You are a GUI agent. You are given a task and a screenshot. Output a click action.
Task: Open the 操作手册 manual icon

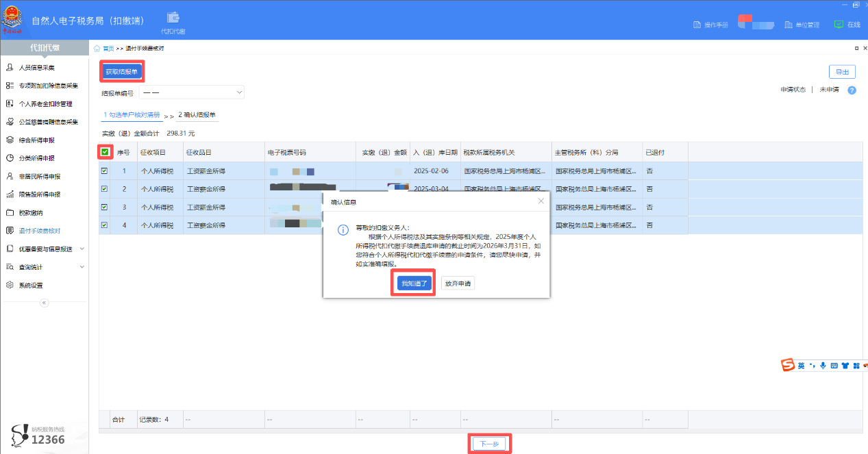(x=698, y=25)
